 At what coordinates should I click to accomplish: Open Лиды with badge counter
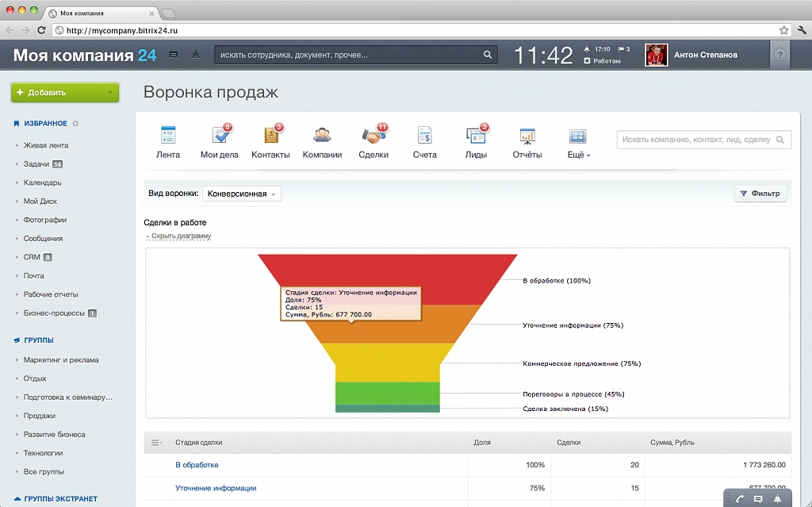click(x=476, y=135)
